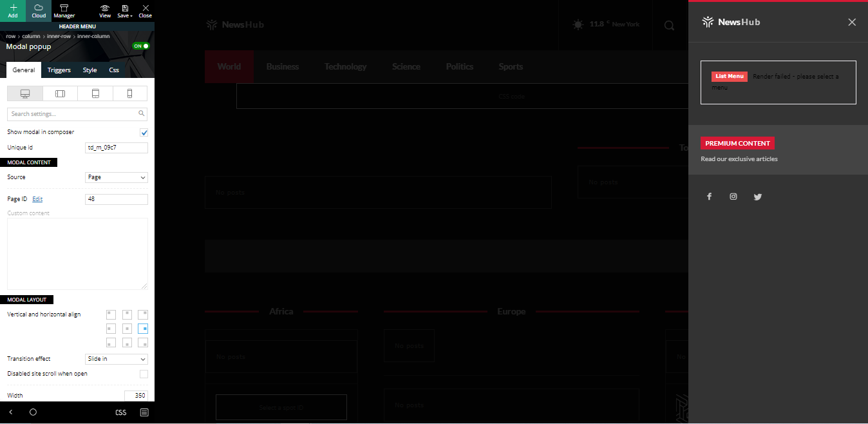Click the Technology menu item
This screenshot has width=868, height=424.
click(x=345, y=66)
